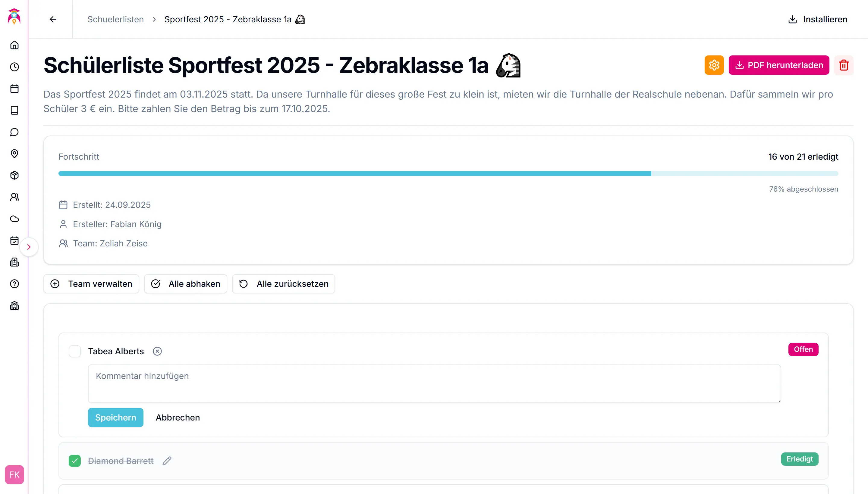Screen dimensions: 868x494
Task: Click the back arrow next to the breadcrumb
Action: tap(53, 19)
